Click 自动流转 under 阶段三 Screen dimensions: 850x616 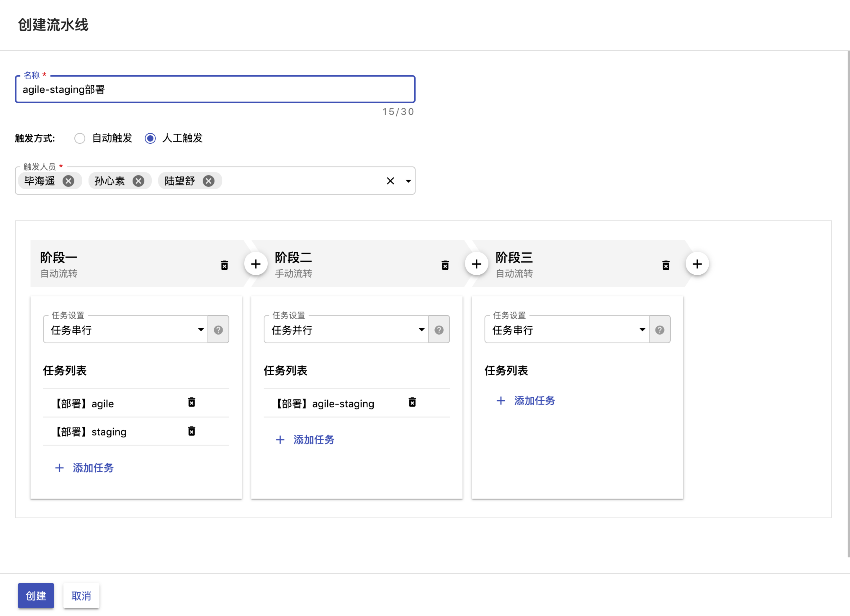[x=514, y=274]
